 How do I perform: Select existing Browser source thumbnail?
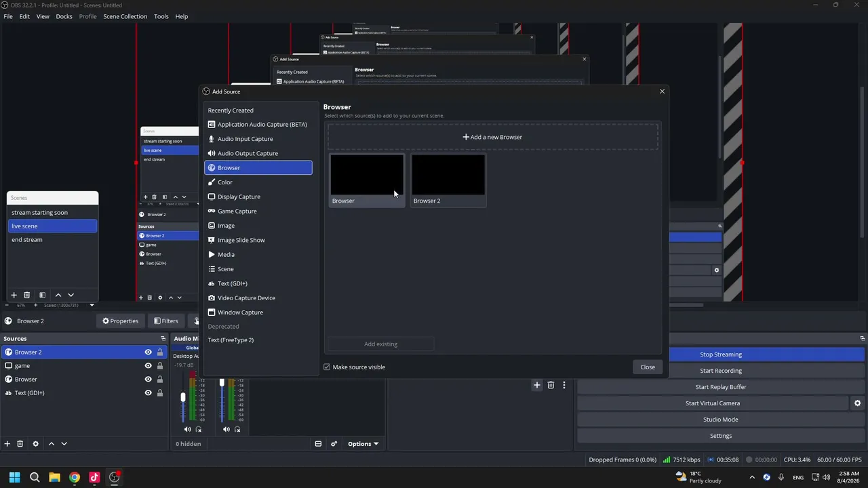pos(367,180)
